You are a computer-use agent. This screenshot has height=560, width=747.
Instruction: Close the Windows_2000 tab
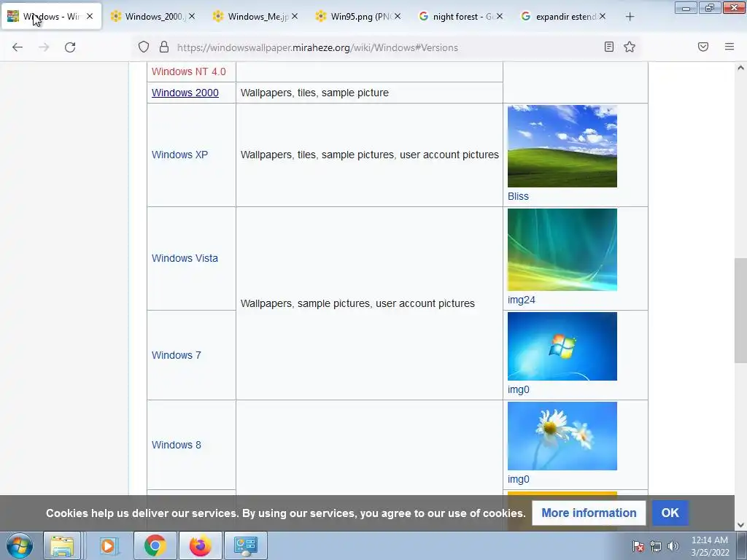[x=192, y=16]
